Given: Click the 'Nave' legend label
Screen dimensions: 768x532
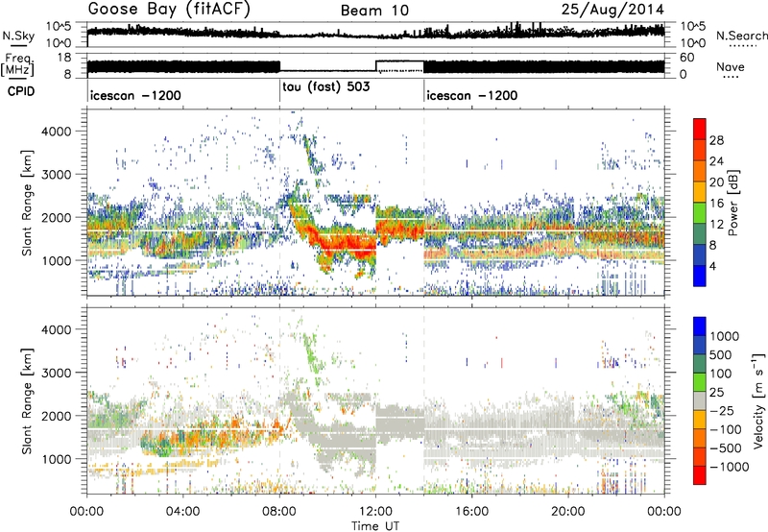Looking at the screenshot, I should click(731, 66).
